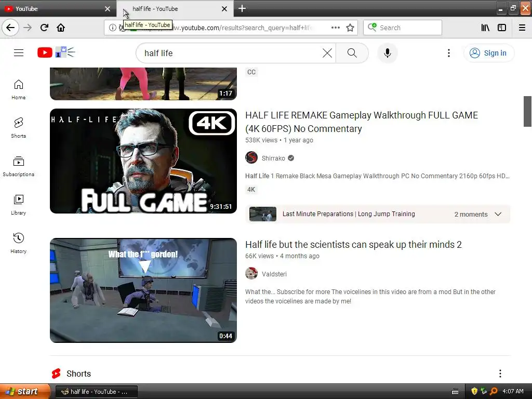The image size is (532, 399).
Task: Open the Half Life Remake 4K thumbnail
Action: click(x=143, y=161)
